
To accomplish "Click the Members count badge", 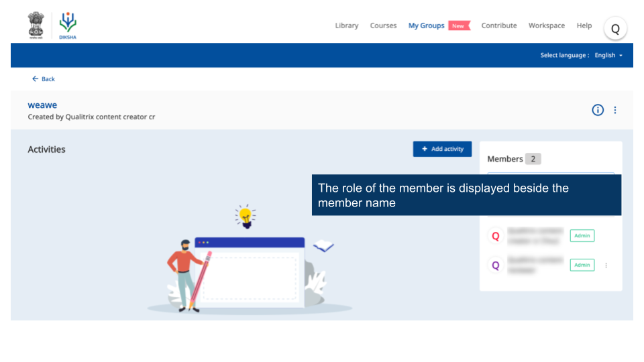I will pyautogui.click(x=533, y=159).
